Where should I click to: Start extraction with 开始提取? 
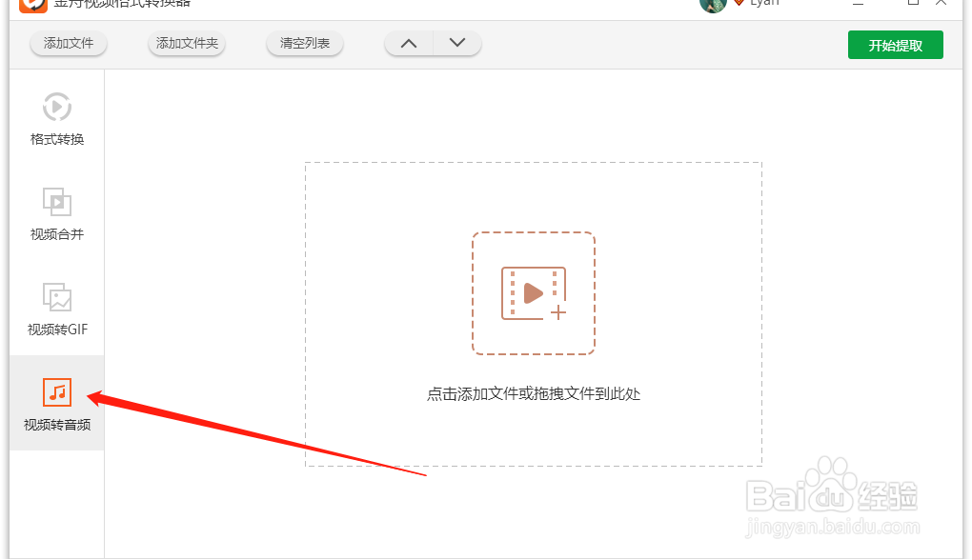click(895, 45)
